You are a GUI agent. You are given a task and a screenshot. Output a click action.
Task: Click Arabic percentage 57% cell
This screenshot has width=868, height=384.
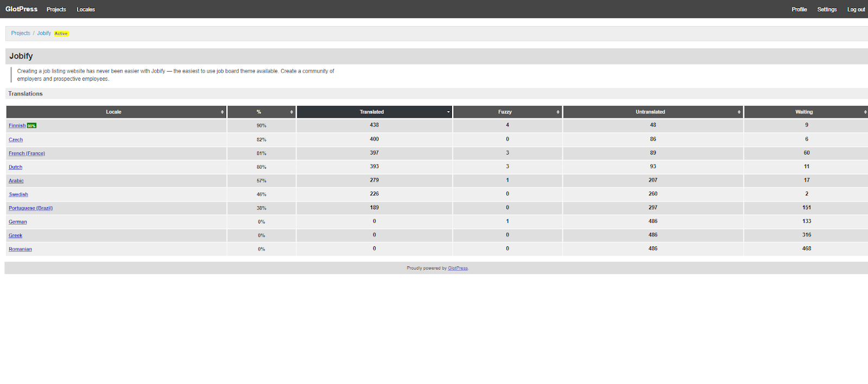click(261, 181)
